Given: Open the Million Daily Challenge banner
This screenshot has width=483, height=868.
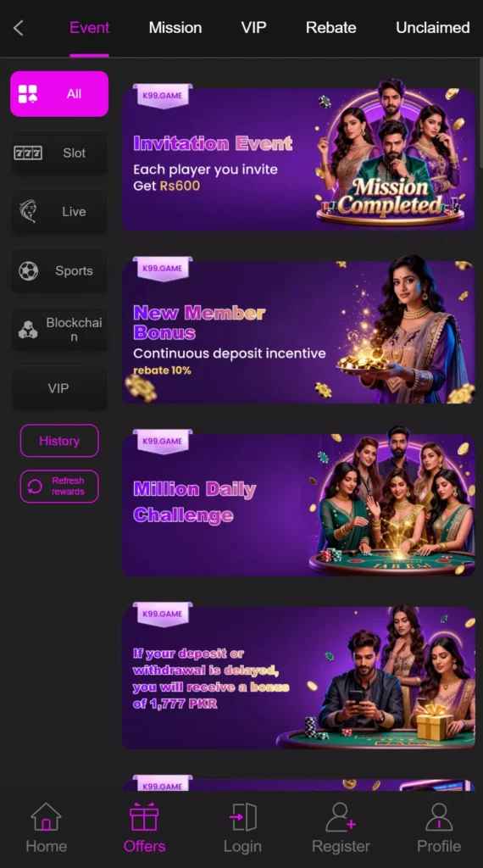Looking at the screenshot, I should tap(298, 502).
